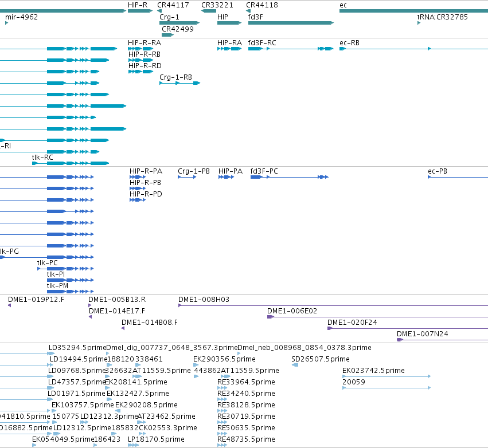
Task: Select the HIP-RA transcript label
Action: (229, 42)
